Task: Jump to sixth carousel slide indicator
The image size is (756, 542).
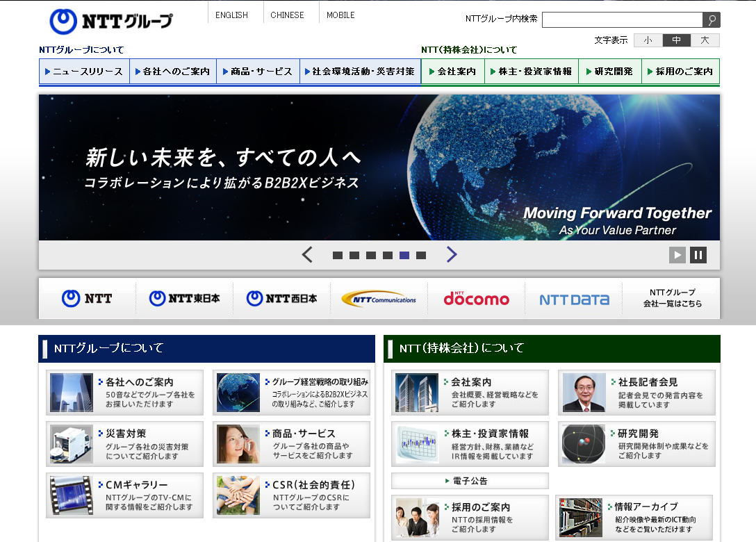Action: 421,256
